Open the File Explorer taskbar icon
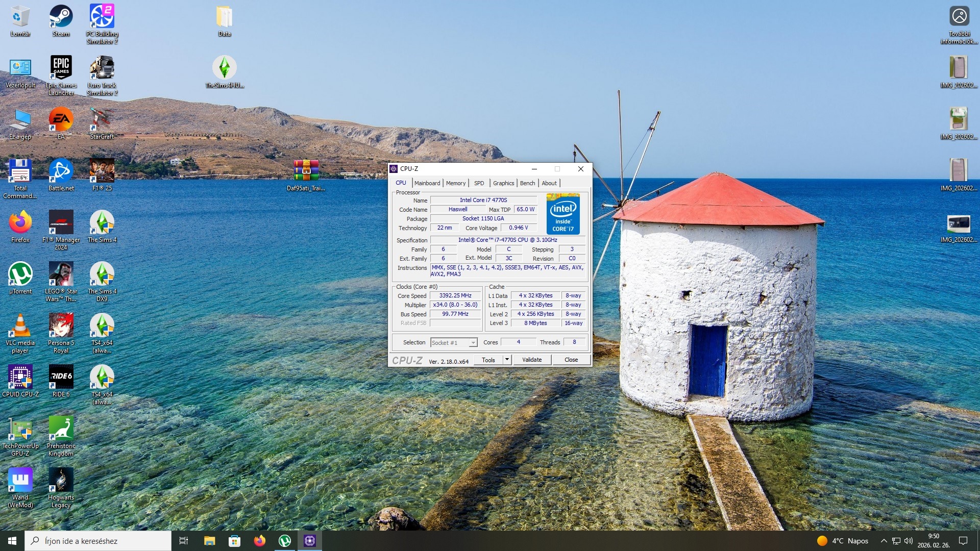Image resolution: width=980 pixels, height=551 pixels. (x=209, y=541)
